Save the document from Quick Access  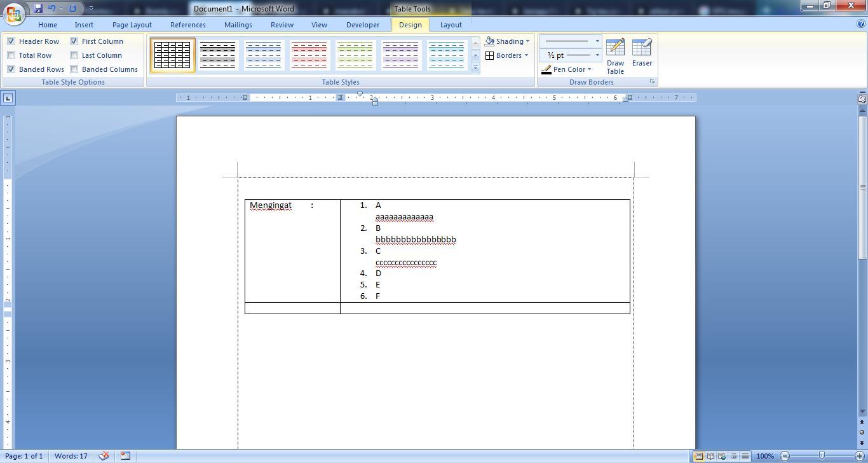(38, 8)
